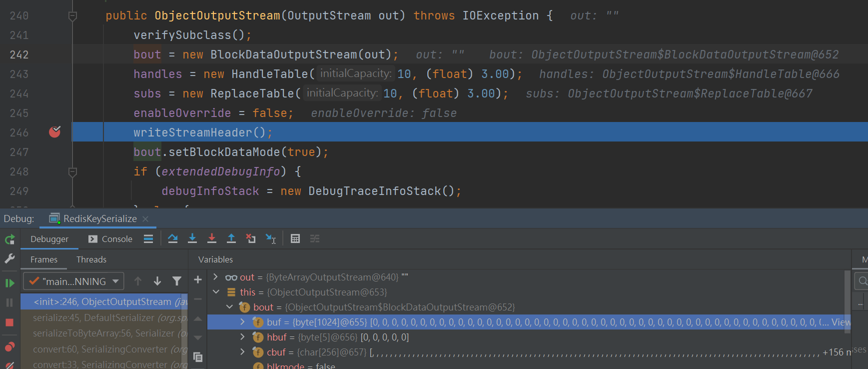
Task: Click the move watch down triangle
Action: coord(198,337)
